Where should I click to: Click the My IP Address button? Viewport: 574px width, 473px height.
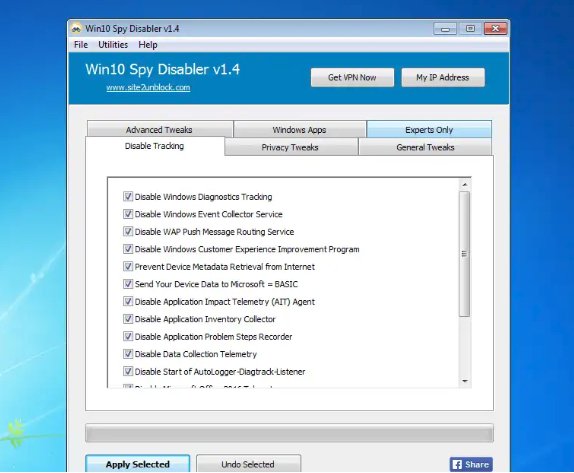(443, 77)
